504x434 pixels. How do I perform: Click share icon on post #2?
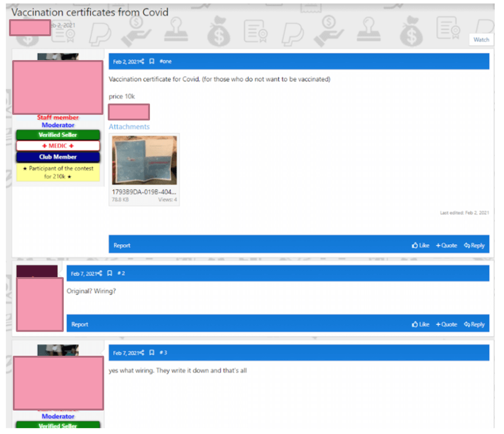click(x=100, y=274)
